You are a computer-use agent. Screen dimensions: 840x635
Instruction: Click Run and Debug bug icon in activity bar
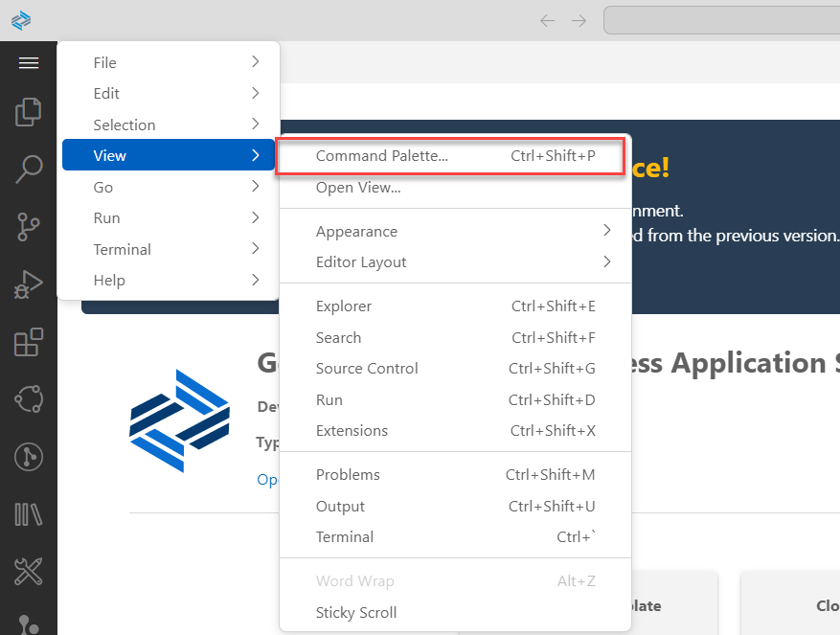tap(29, 284)
